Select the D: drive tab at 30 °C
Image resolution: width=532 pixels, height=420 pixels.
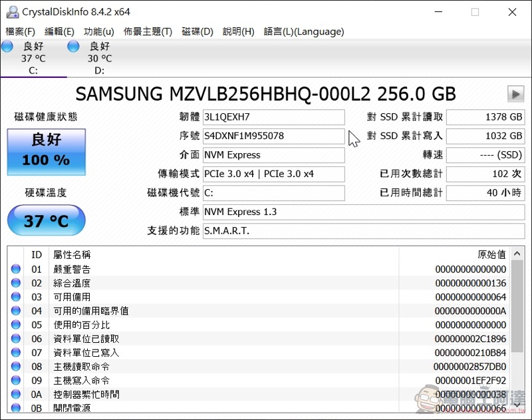click(x=99, y=58)
